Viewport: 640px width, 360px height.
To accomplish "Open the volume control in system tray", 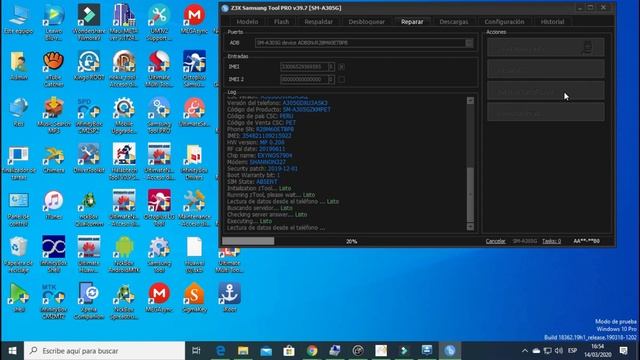I will click(x=559, y=351).
